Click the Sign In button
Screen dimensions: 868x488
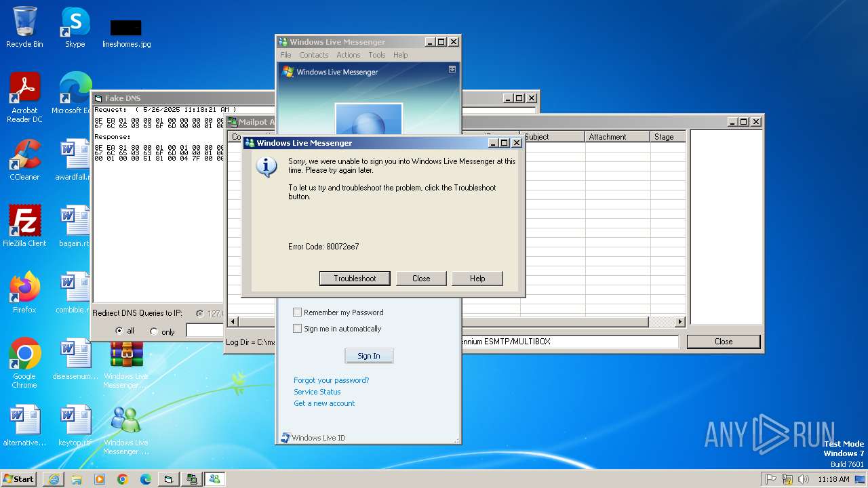point(369,356)
